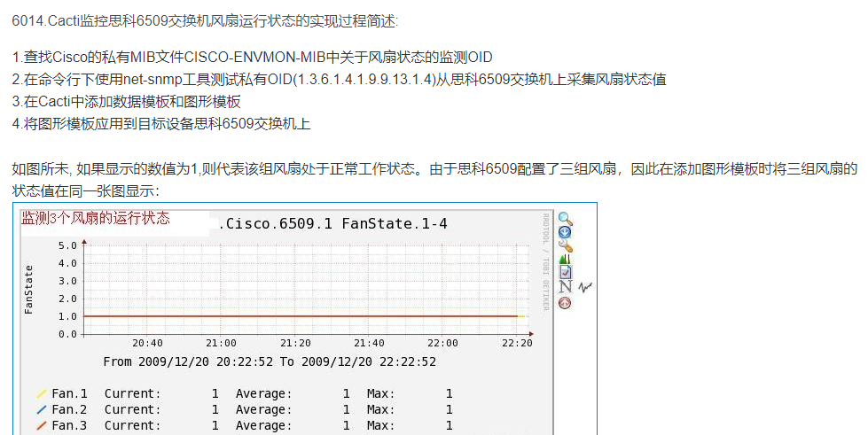Click the red caption 监测3个风扇的运行状态
868x435 pixels.
[x=95, y=218]
